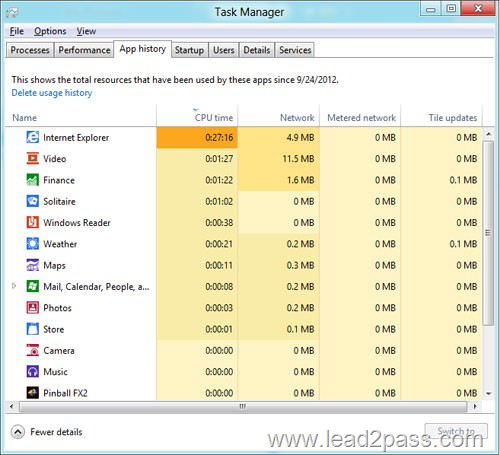Switch to the Performance tab
The image size is (500, 455).
coord(84,50)
